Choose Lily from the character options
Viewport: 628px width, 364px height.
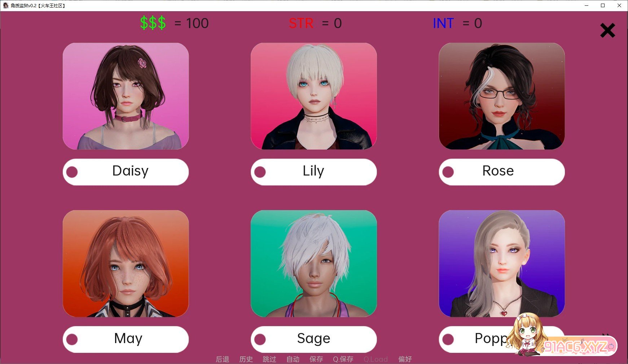coord(313,172)
